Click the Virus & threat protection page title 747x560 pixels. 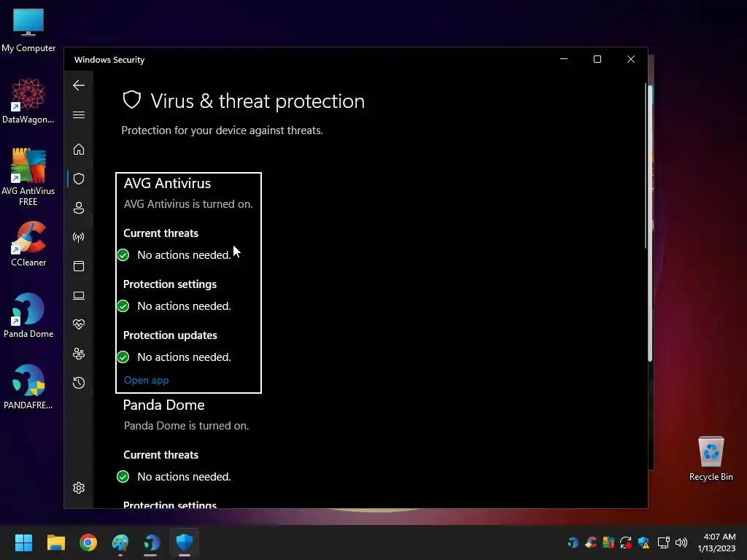pos(258,101)
